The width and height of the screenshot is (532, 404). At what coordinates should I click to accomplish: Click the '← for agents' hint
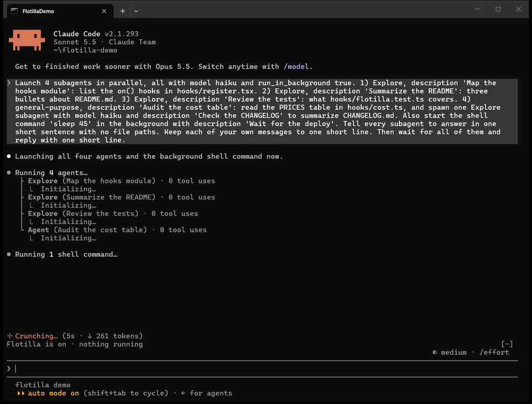[x=207, y=393]
